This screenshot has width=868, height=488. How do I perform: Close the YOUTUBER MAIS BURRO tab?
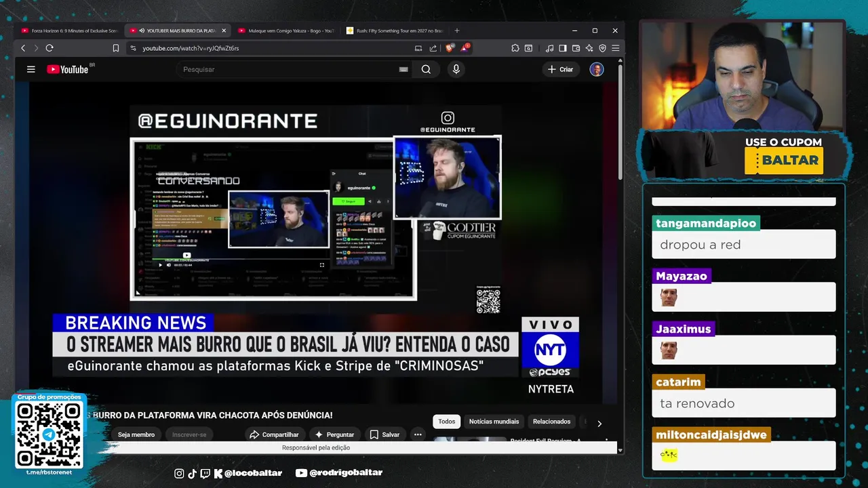(224, 30)
